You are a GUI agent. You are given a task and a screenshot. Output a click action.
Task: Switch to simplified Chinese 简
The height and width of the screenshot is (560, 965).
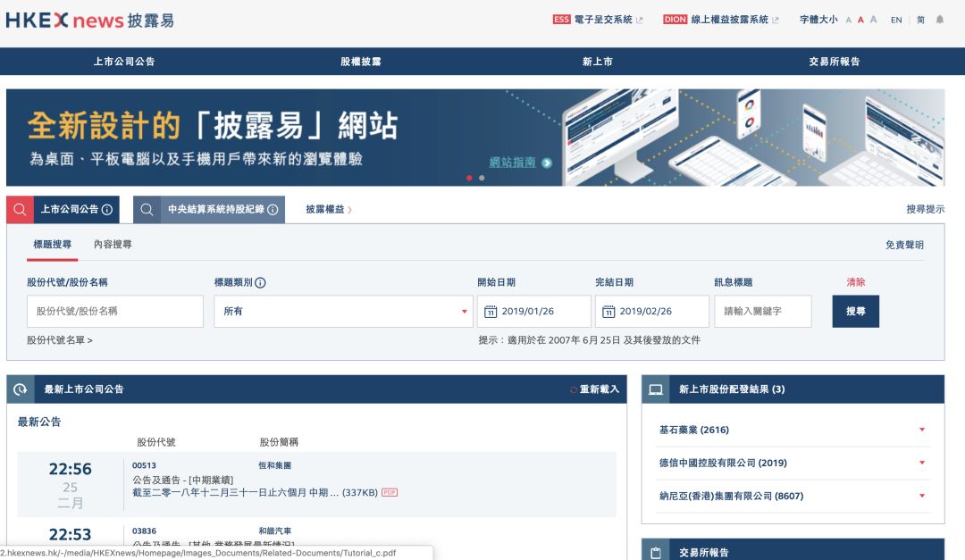click(920, 19)
